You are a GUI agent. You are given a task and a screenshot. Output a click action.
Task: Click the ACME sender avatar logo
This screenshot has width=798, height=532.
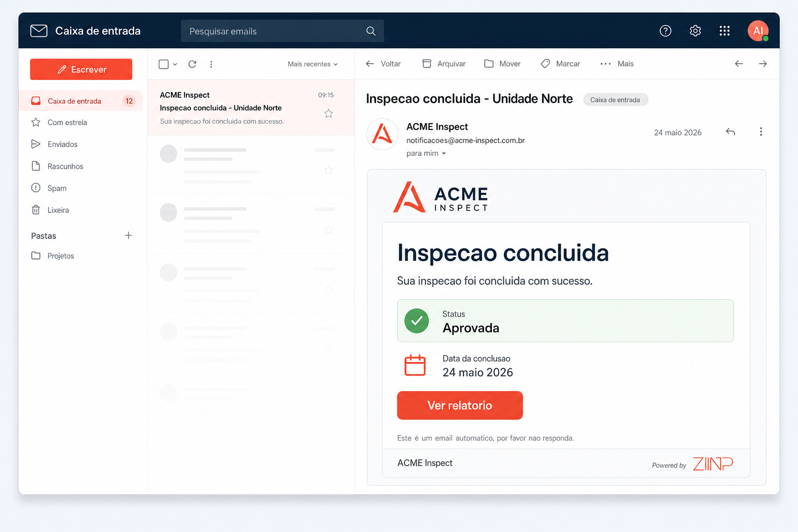[382, 134]
